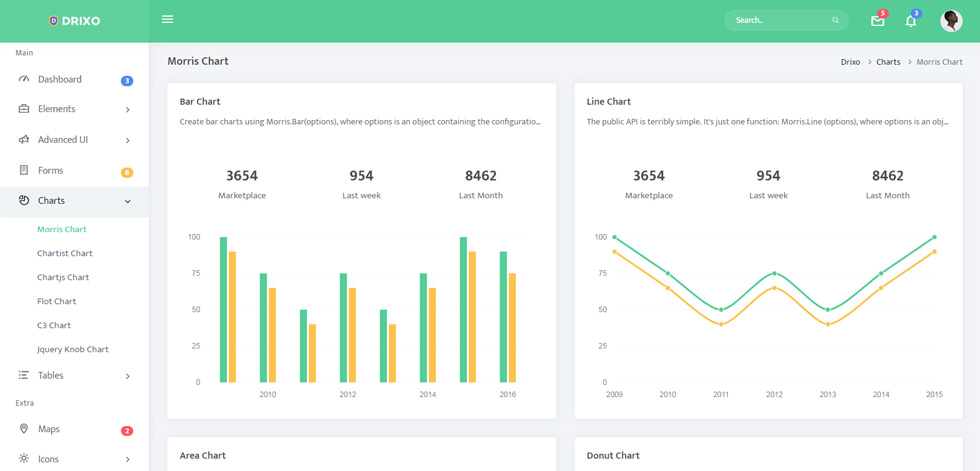The image size is (980, 471).
Task: Click the Elements briefcase icon
Action: pyautogui.click(x=24, y=109)
